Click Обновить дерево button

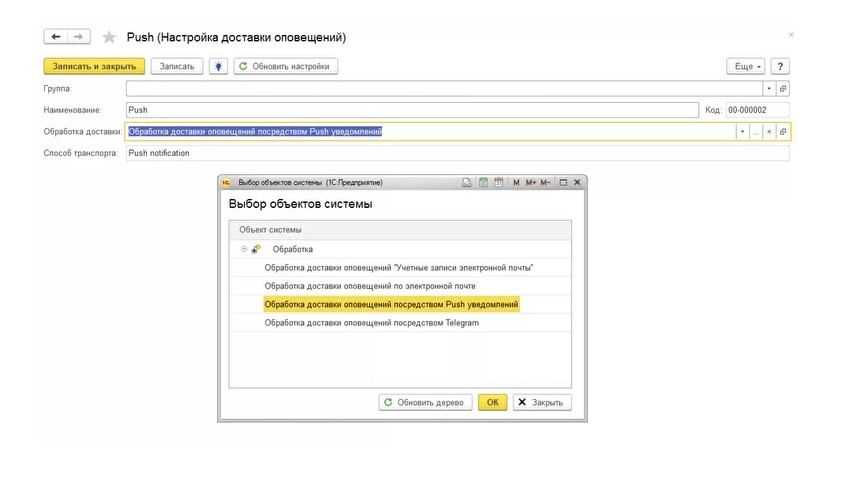[425, 402]
